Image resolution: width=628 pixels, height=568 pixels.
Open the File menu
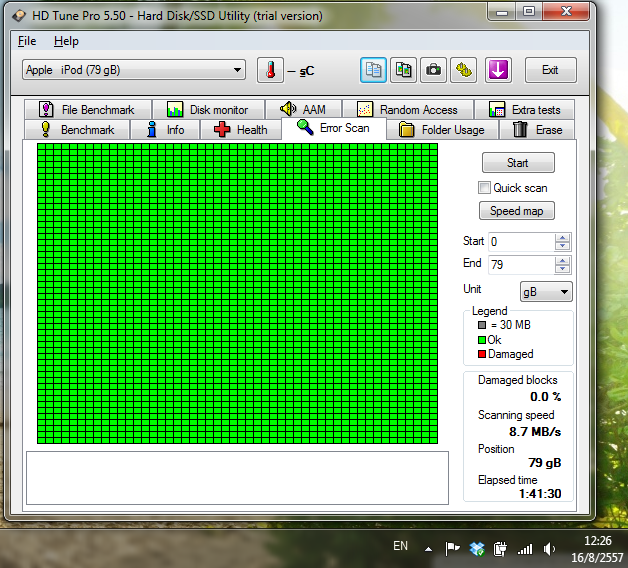tap(27, 41)
